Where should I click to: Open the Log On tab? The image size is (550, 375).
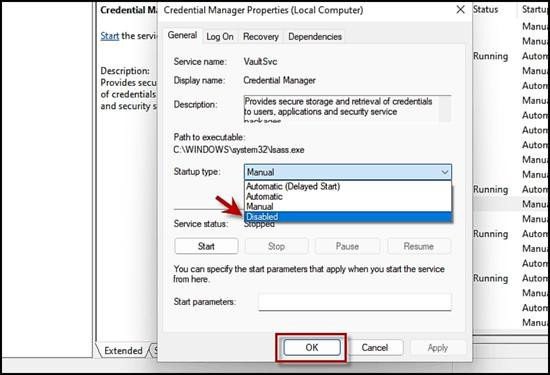point(220,36)
